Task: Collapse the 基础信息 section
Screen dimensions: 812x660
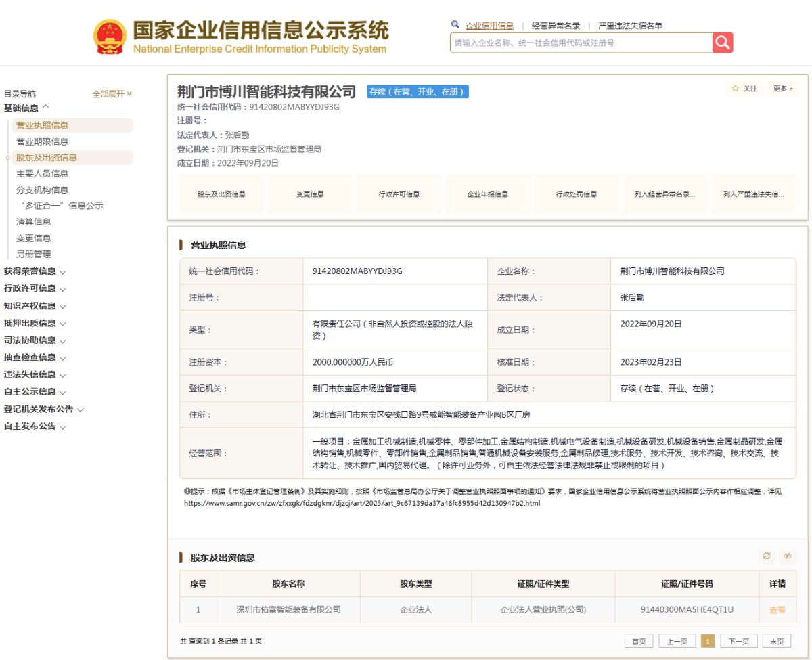Action: (x=27, y=108)
